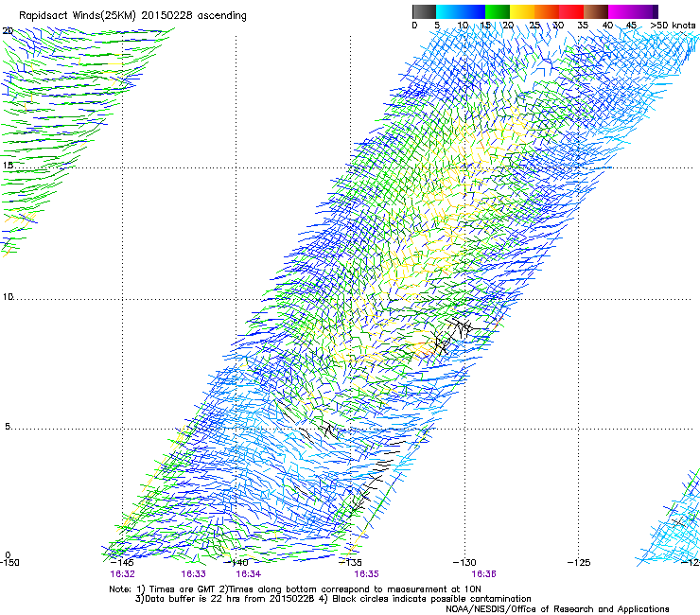
Task: Click the '45' label under the color legend
Action: [631, 25]
